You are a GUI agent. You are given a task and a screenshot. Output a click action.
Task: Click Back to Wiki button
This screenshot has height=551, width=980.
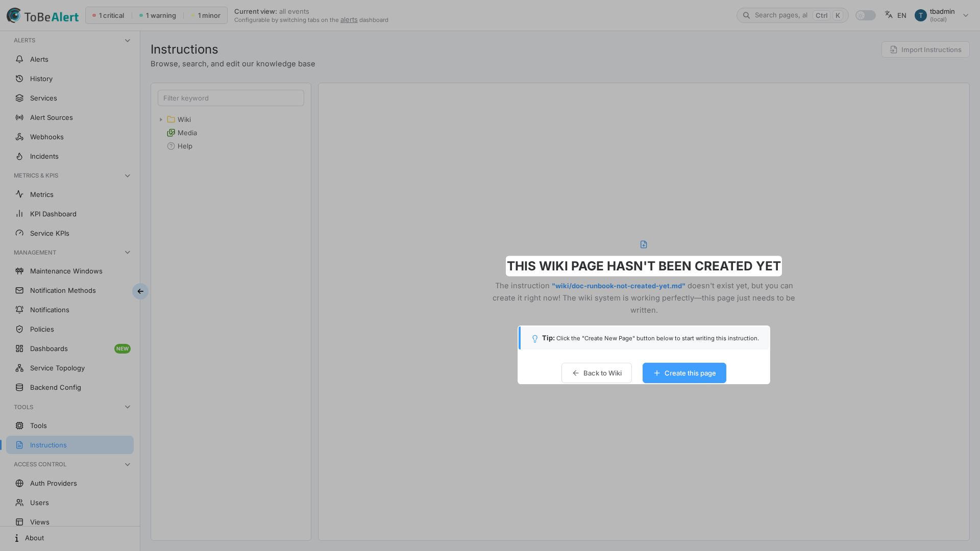click(x=597, y=373)
